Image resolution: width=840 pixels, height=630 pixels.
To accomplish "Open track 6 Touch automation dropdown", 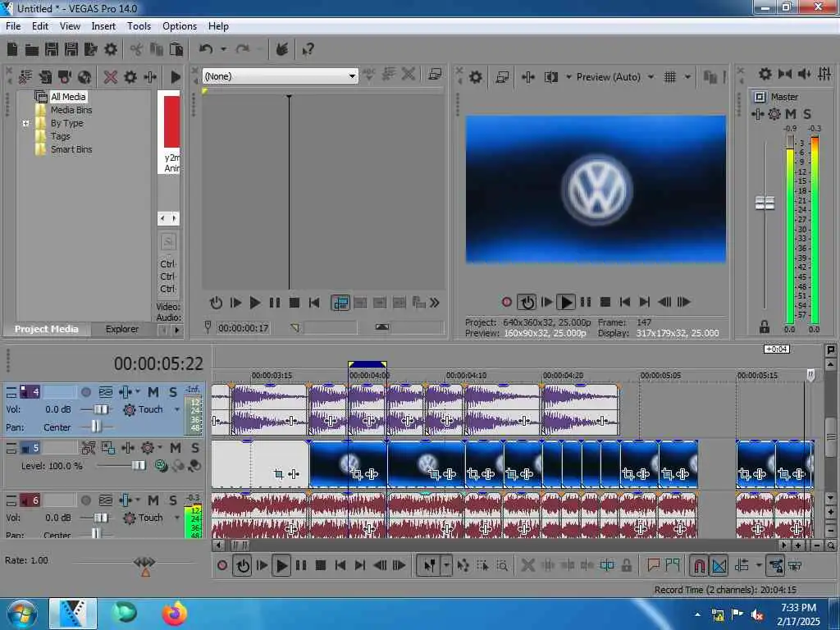I will point(177,518).
